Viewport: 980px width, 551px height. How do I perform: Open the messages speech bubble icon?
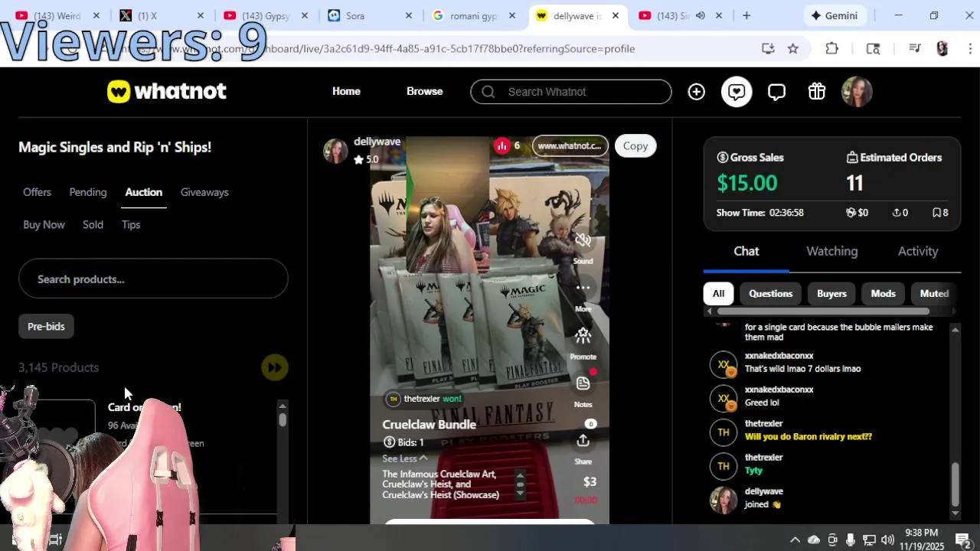coord(776,92)
